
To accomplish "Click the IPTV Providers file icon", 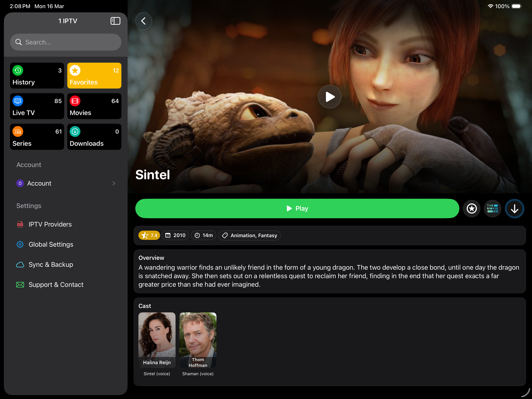I will (x=20, y=224).
